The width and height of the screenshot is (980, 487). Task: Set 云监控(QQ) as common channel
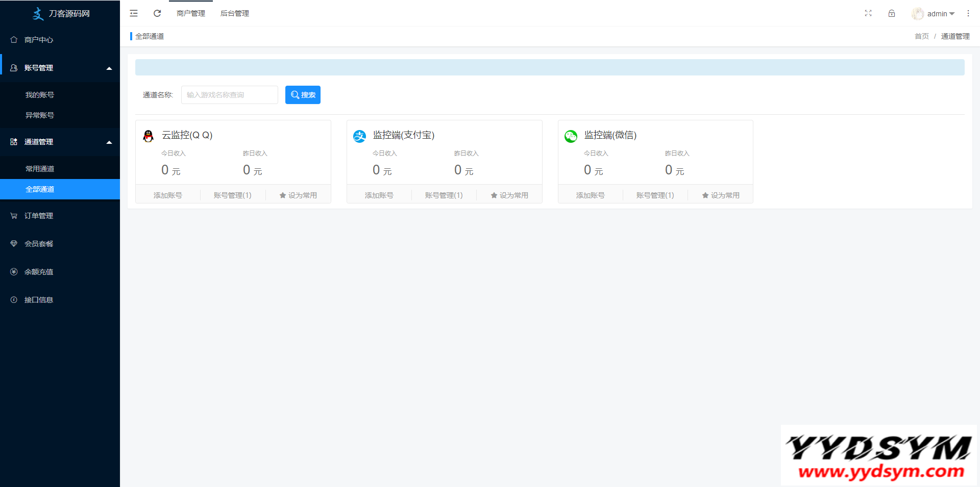coord(298,195)
